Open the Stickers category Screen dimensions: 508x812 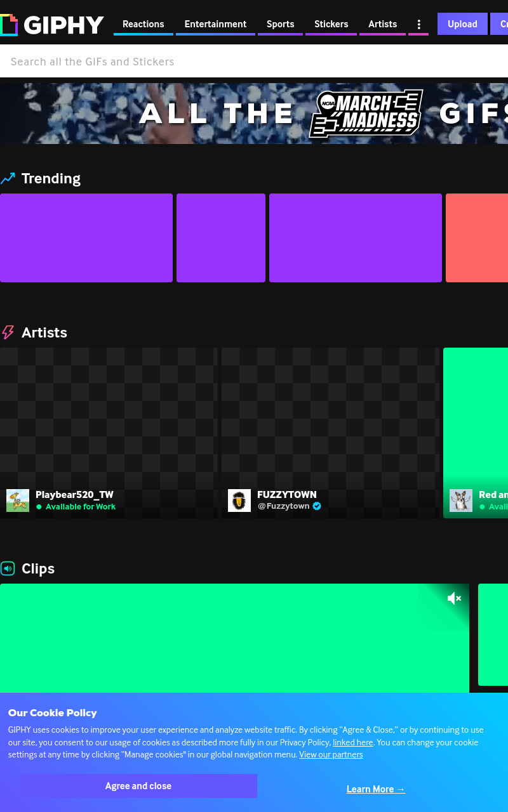tap(331, 24)
